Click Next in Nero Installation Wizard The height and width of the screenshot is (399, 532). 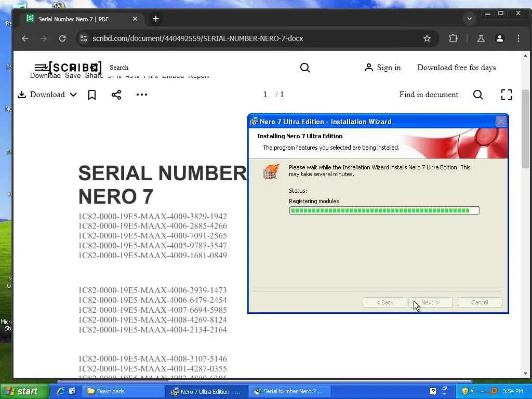(x=431, y=302)
